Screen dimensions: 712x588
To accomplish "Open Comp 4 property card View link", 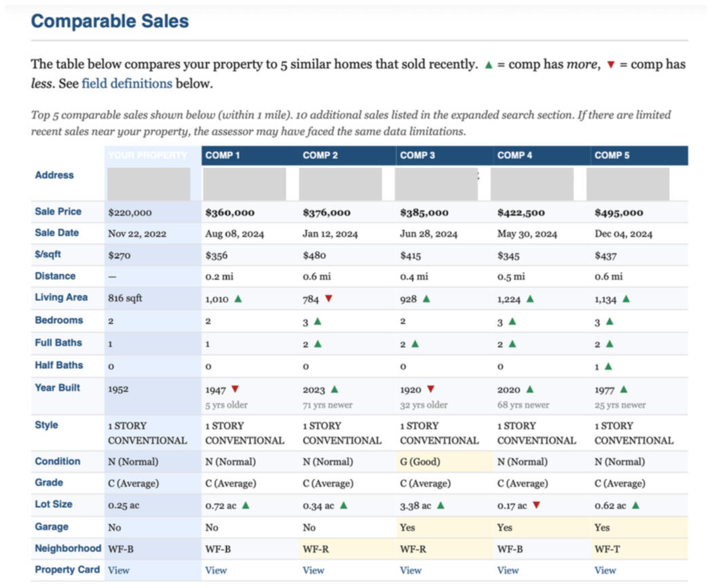I will click(508, 570).
